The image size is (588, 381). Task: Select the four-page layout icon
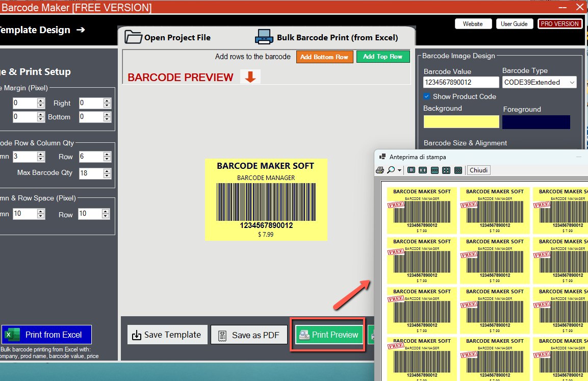click(446, 170)
